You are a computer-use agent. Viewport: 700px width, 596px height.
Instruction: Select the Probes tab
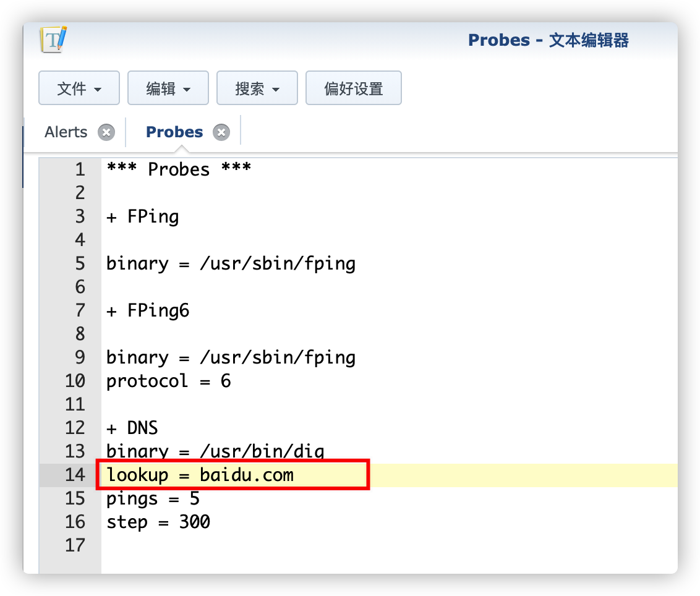pos(174,132)
